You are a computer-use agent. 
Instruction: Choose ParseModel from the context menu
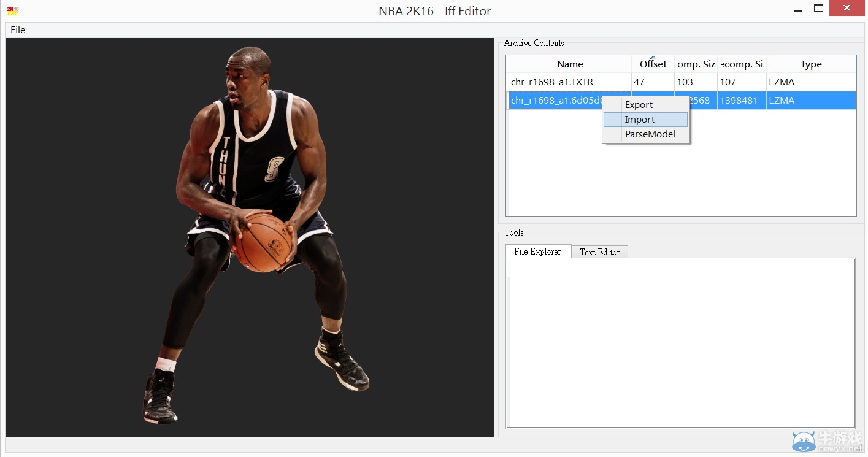646,134
